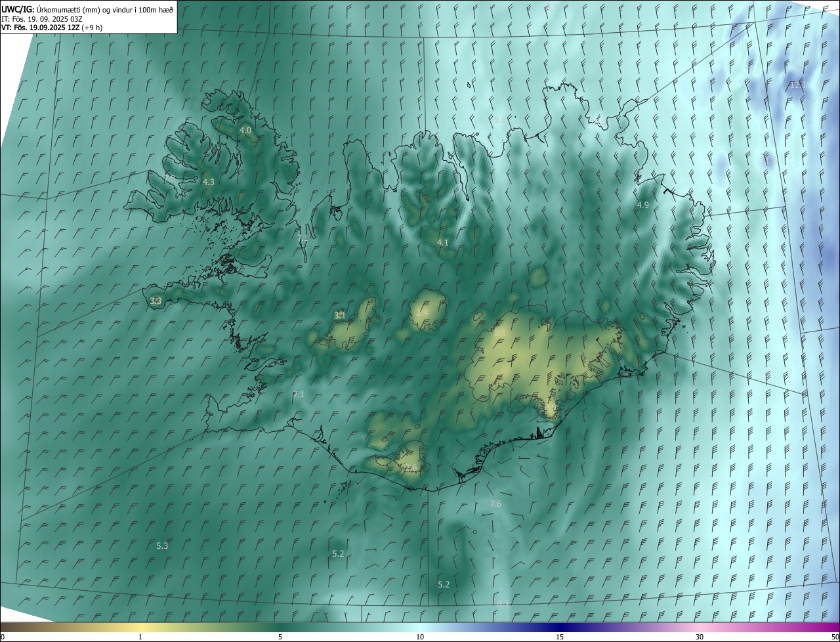Click the 3.3 value label
The image size is (840, 642).
156,301
